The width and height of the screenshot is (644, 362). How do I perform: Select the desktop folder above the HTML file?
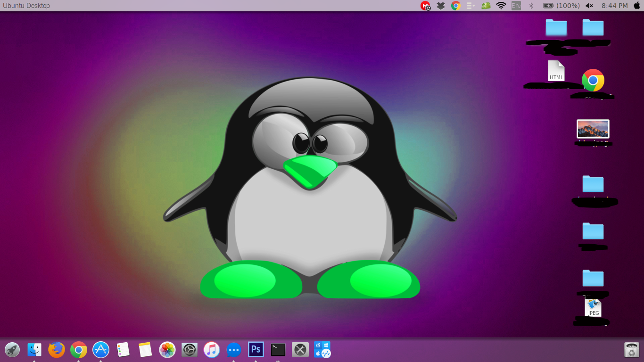point(556,27)
